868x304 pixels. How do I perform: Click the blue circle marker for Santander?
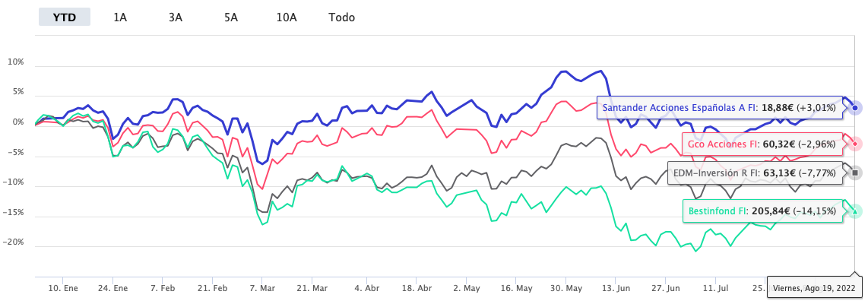point(855,108)
